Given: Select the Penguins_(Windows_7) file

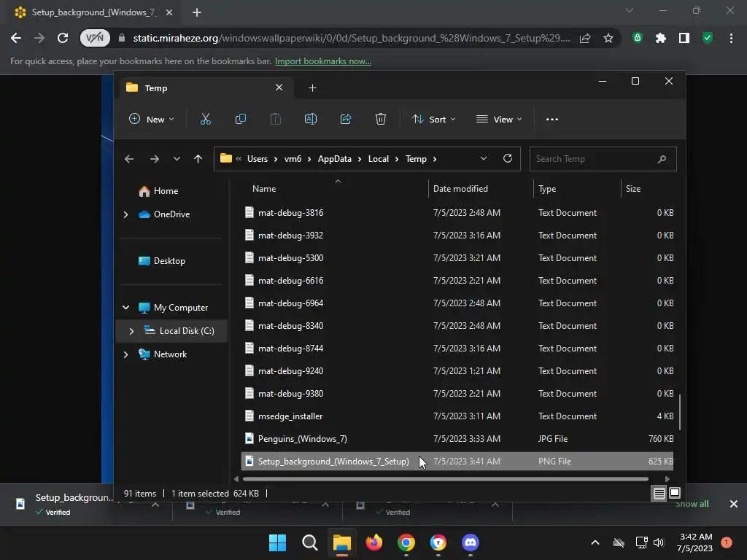Looking at the screenshot, I should pos(457,439).
